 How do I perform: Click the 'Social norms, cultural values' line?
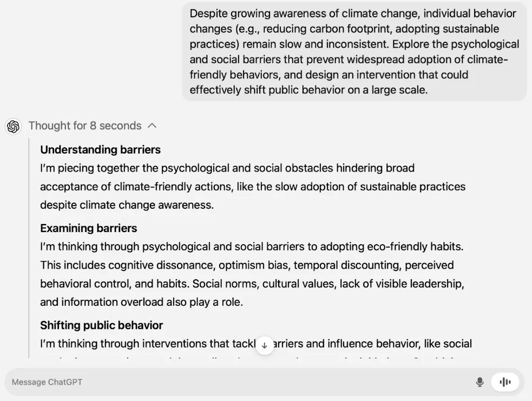(252, 284)
